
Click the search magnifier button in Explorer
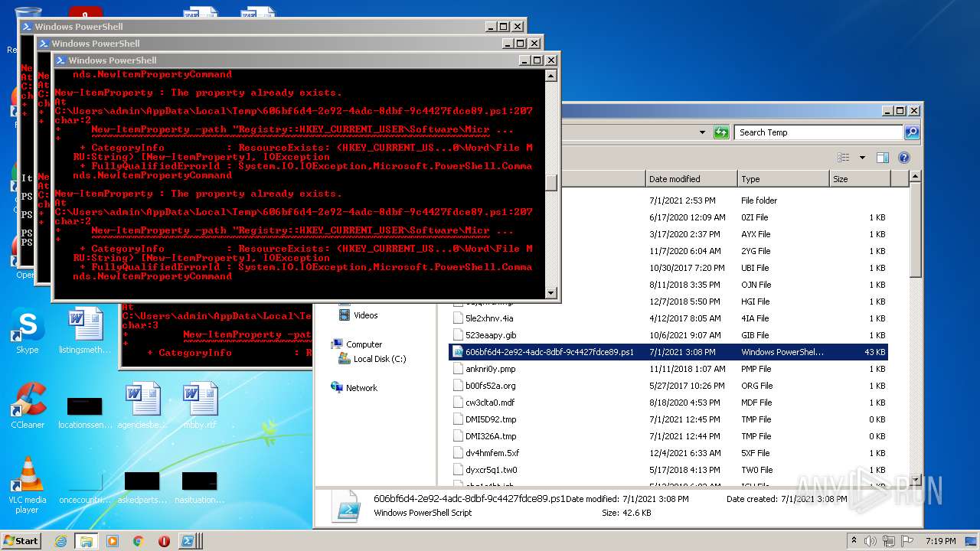[911, 132]
